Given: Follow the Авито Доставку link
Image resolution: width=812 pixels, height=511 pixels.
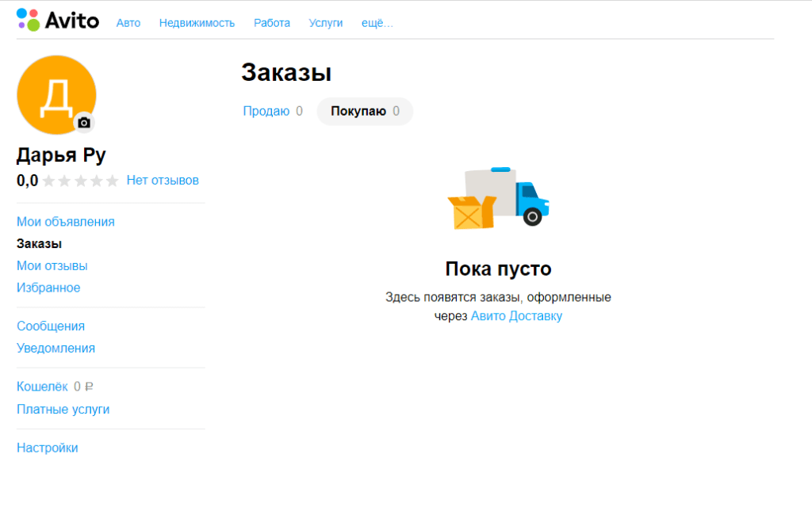Looking at the screenshot, I should (516, 316).
